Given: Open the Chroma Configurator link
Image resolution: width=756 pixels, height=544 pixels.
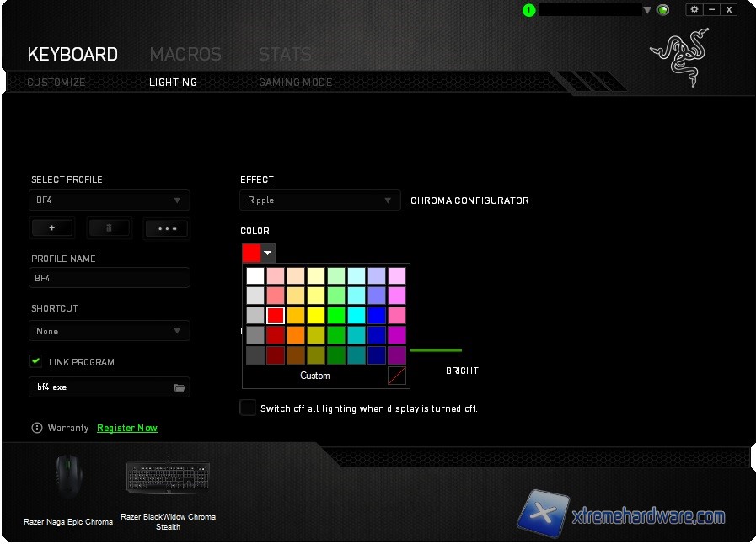Looking at the screenshot, I should 469,200.
